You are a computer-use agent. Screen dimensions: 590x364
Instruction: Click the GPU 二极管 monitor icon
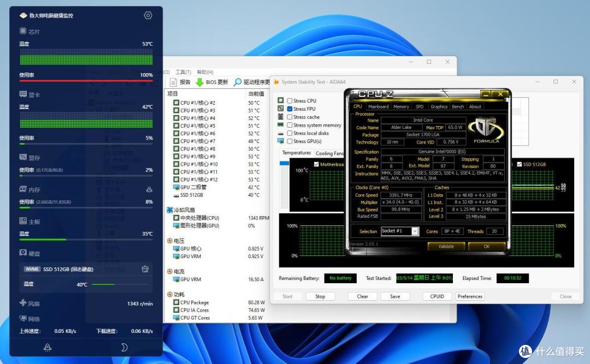click(176, 187)
